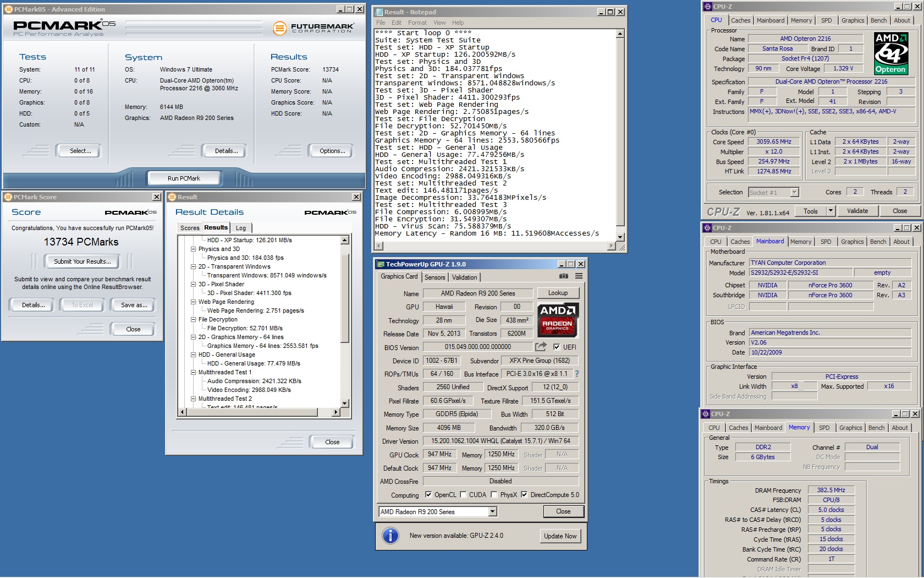
Task: Toggle the CUDA checkbox
Action: [x=463, y=494]
